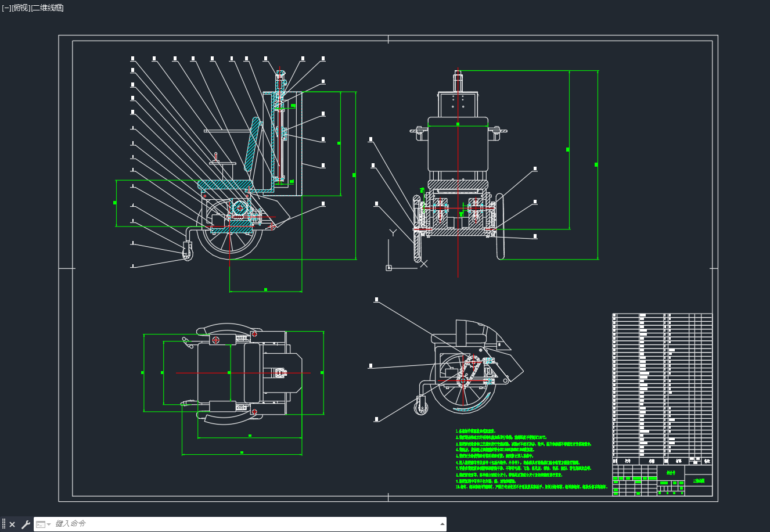
Task: Open command line customize wrench menu
Action: 26,524
